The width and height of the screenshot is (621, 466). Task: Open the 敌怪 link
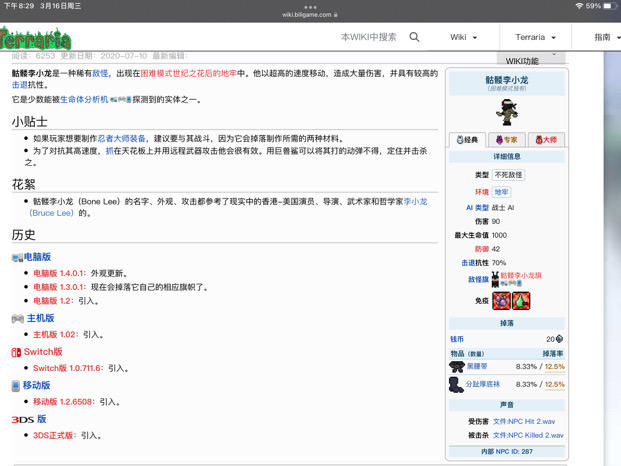tap(100, 73)
